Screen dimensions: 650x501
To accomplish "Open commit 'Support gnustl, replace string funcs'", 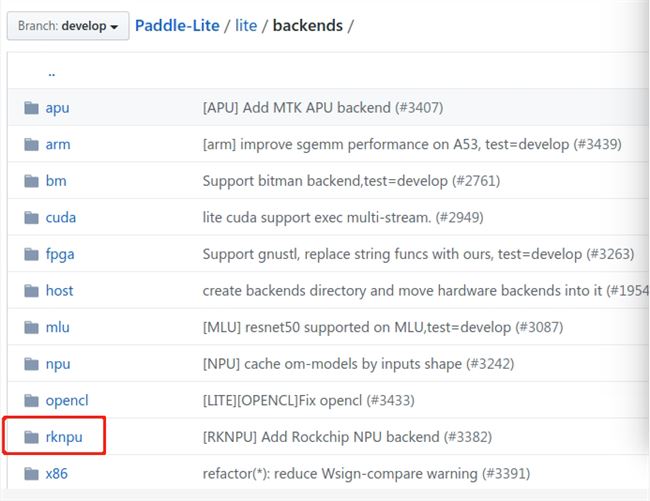I will pos(418,254).
